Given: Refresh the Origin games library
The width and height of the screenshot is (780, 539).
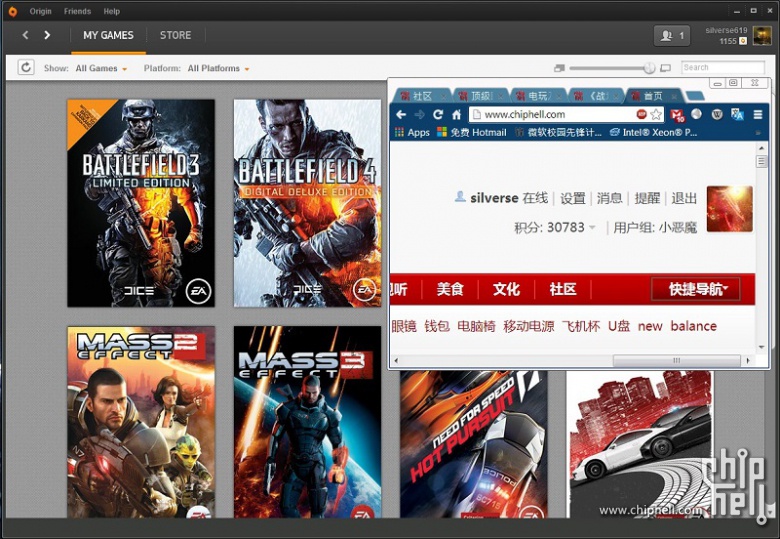Looking at the screenshot, I should [x=26, y=67].
